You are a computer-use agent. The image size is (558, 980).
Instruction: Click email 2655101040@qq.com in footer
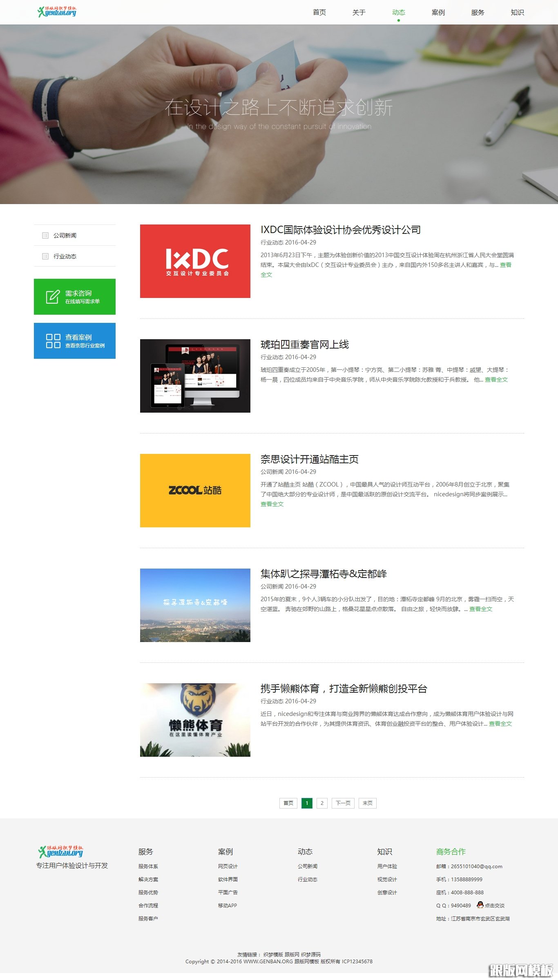pos(477,866)
